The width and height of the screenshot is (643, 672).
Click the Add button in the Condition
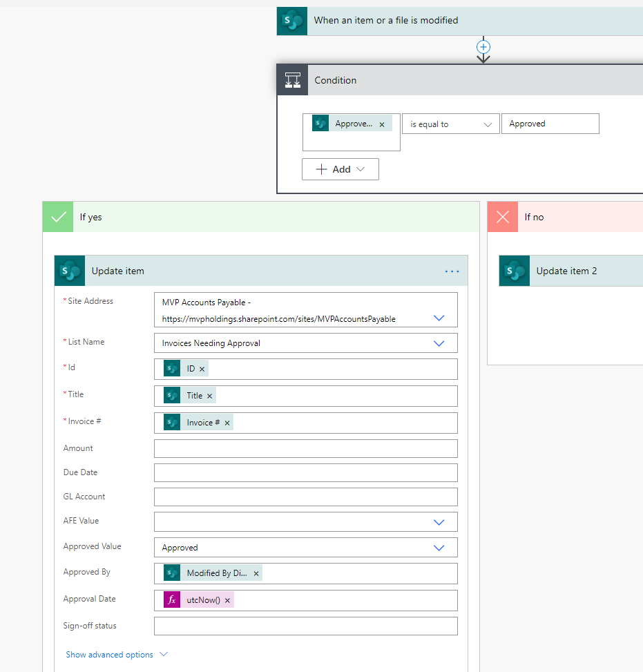click(340, 169)
